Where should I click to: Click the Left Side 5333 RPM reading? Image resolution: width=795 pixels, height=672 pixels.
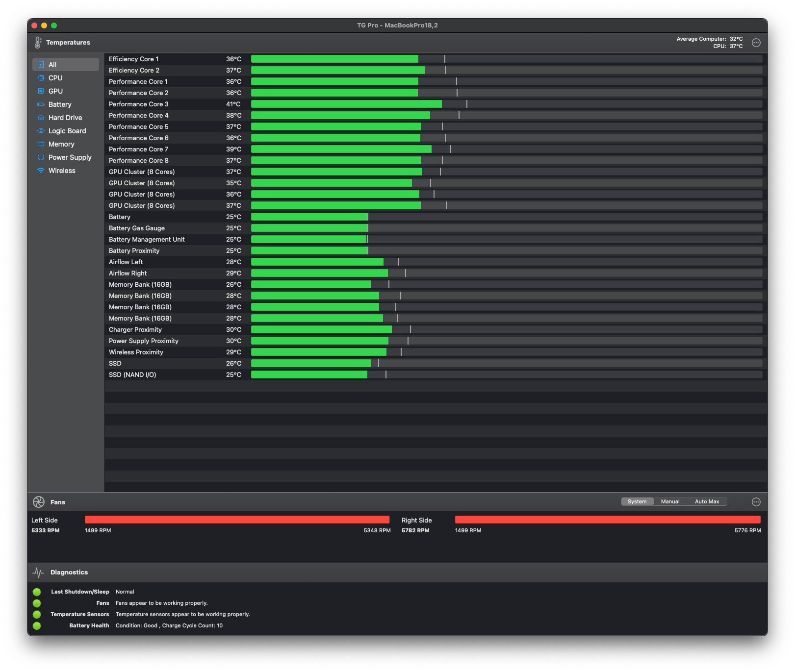pos(46,530)
